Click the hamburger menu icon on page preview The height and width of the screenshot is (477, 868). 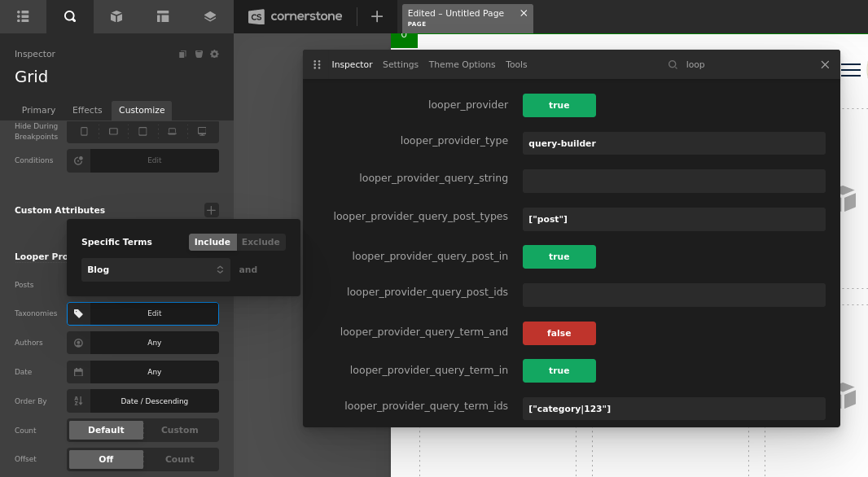850,70
